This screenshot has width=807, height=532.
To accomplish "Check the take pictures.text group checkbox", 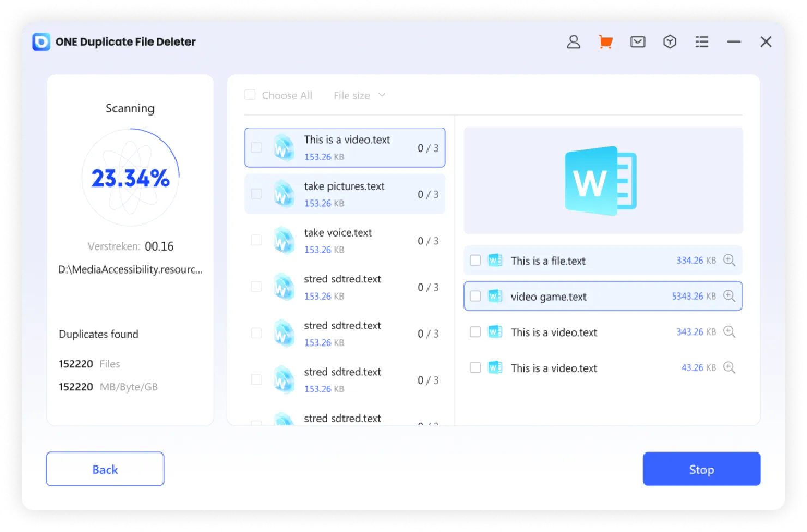I will [256, 194].
